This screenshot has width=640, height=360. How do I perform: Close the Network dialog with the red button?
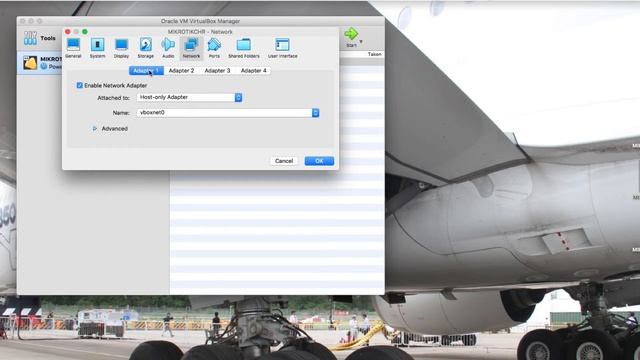pos(68,32)
